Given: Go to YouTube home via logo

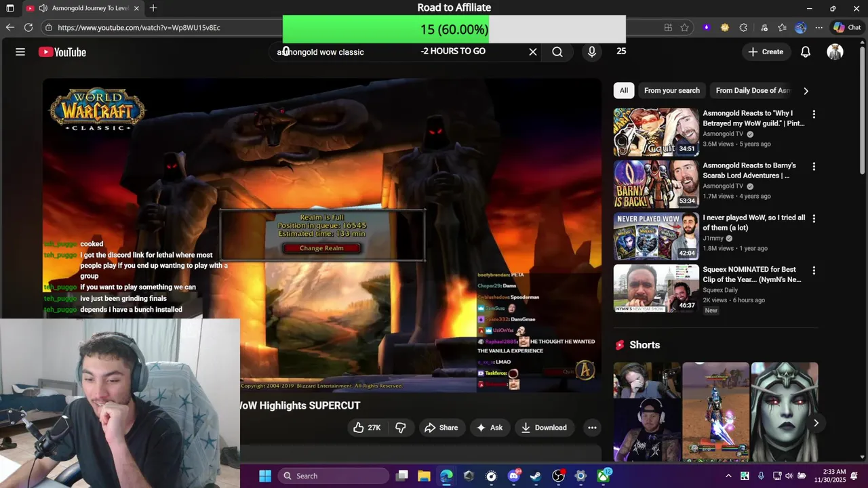Looking at the screenshot, I should [62, 52].
